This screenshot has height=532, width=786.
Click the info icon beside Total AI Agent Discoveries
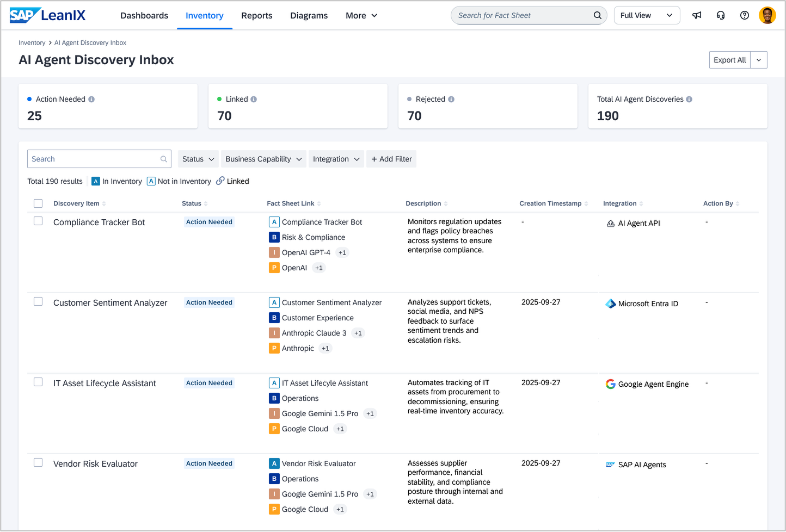click(689, 100)
